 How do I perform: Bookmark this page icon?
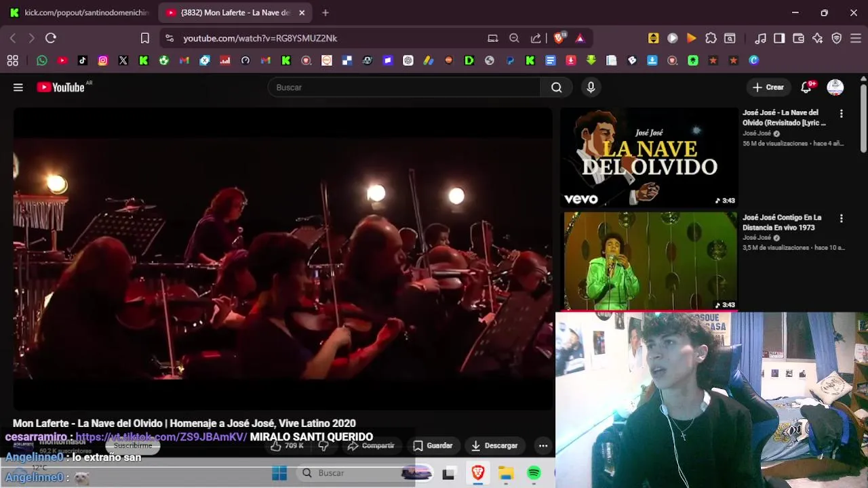(144, 39)
